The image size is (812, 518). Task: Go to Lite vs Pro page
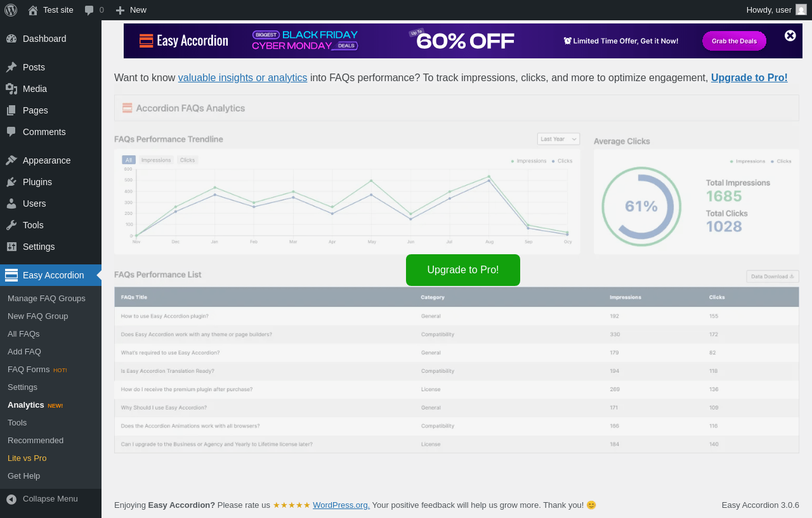point(27,458)
